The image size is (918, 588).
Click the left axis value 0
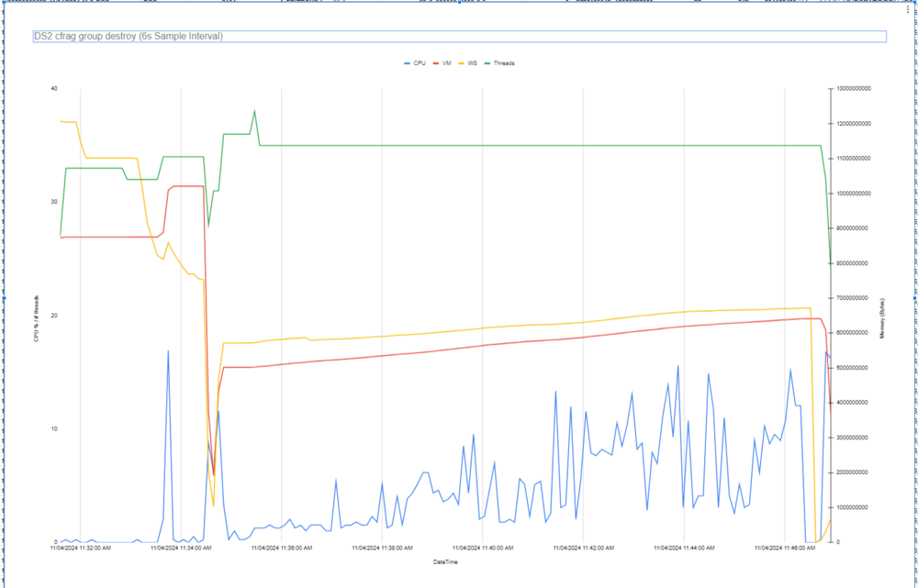click(56, 542)
